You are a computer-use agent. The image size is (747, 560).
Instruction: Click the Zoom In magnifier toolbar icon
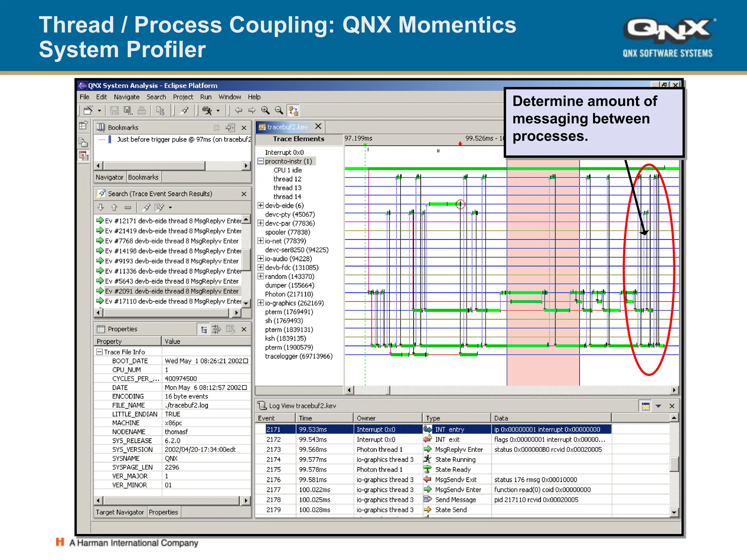[266, 110]
